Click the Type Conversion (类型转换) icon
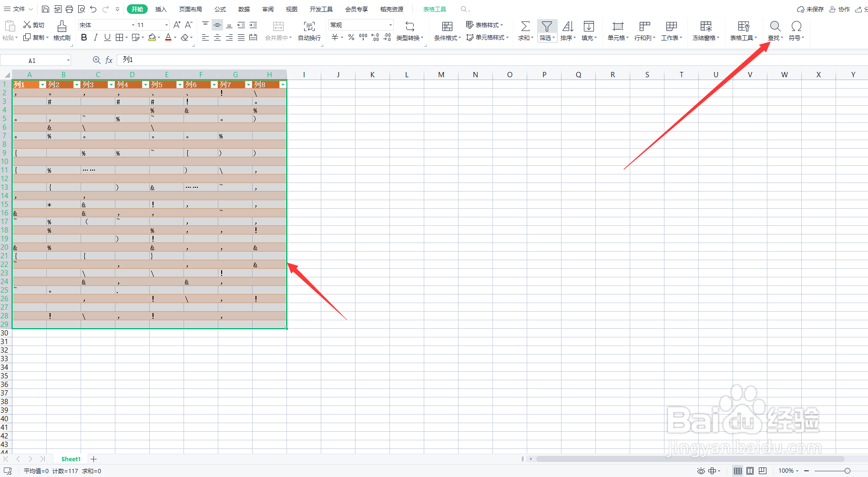868x477 pixels. tap(409, 26)
